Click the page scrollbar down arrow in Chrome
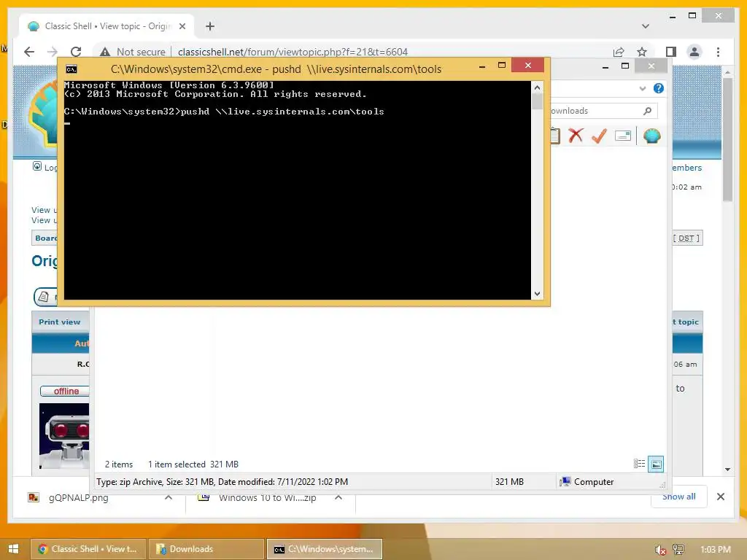This screenshot has width=747, height=560. (x=727, y=469)
